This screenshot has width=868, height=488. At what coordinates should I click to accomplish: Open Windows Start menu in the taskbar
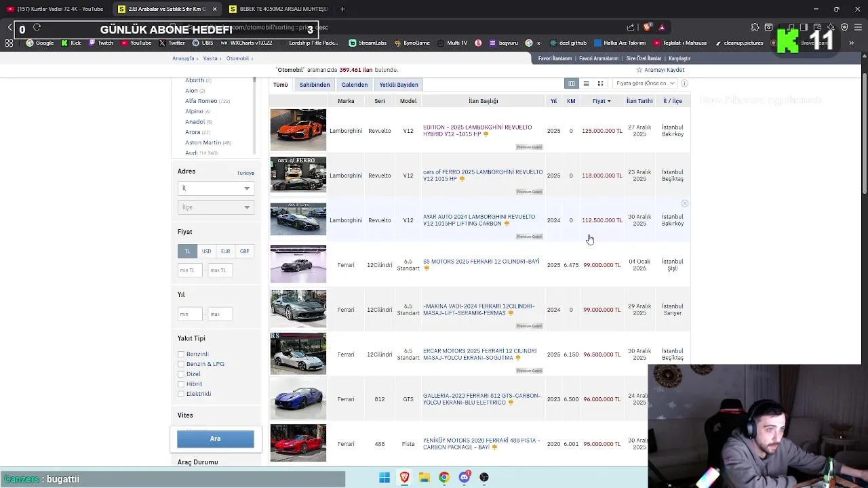pos(384,478)
